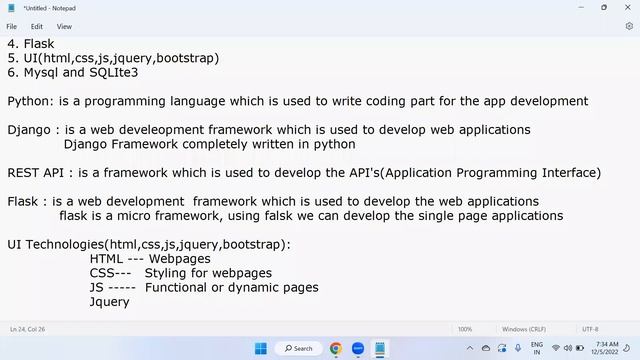Open Google Chrome from taskbar
The height and width of the screenshot is (360, 640).
336,349
